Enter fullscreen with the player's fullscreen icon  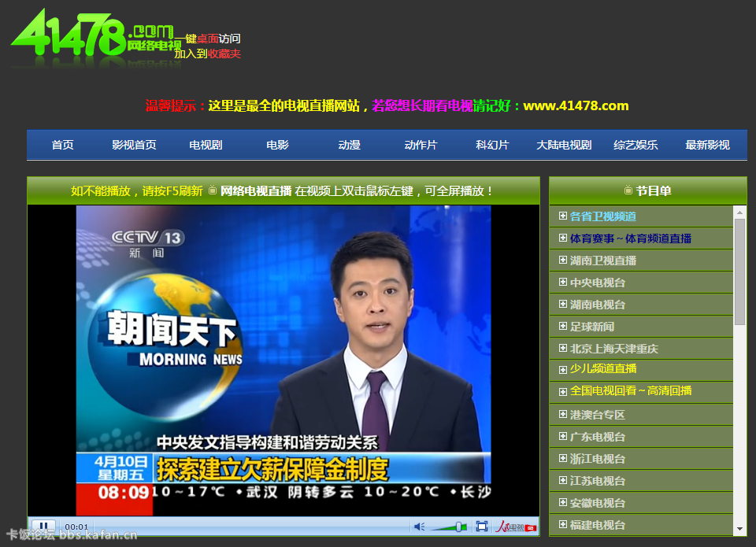tap(482, 527)
